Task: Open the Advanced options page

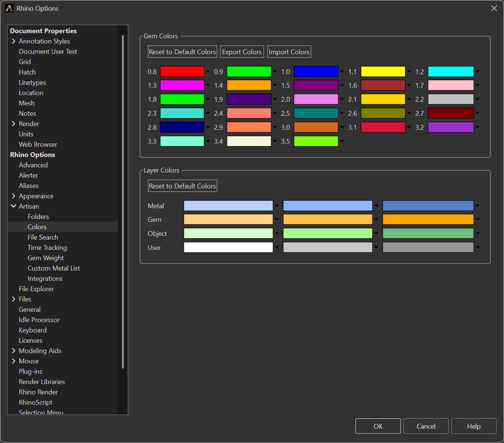Action: click(33, 165)
